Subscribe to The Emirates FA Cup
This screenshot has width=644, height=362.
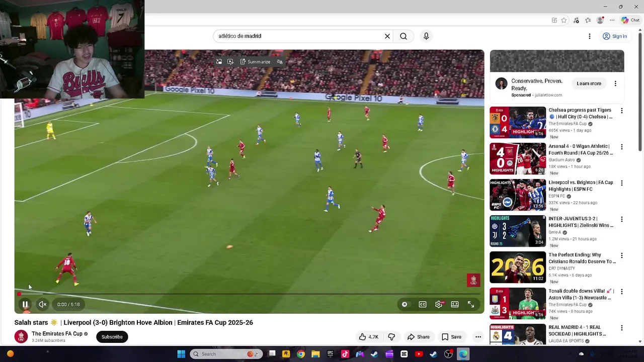[x=112, y=337]
